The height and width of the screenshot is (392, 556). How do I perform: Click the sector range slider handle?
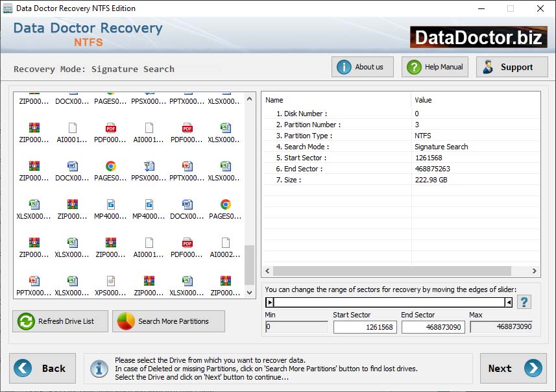point(270,301)
